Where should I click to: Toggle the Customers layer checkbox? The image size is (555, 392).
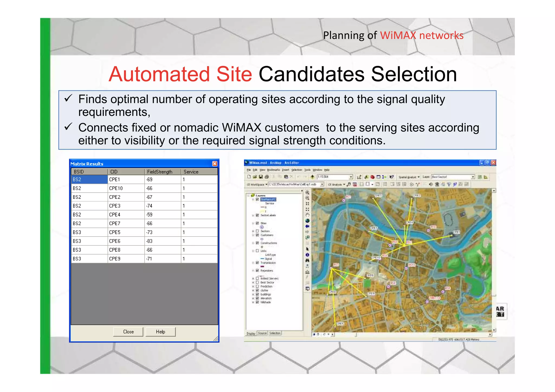coord(257,235)
